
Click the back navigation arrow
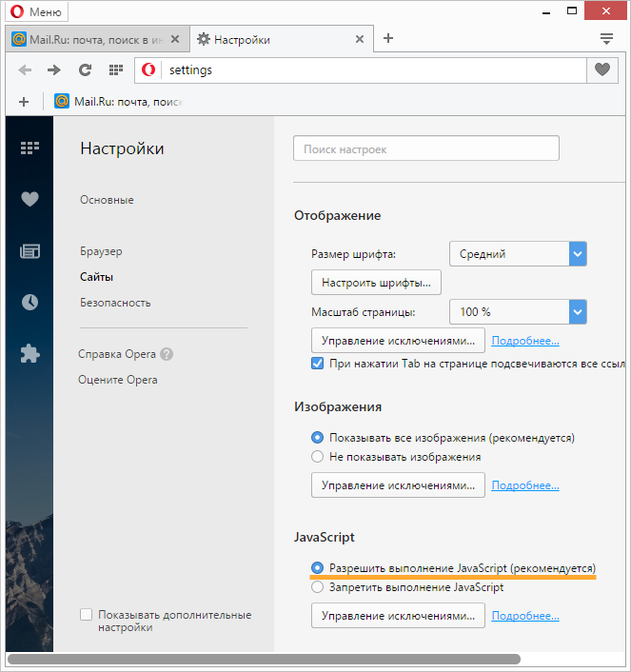(25, 69)
